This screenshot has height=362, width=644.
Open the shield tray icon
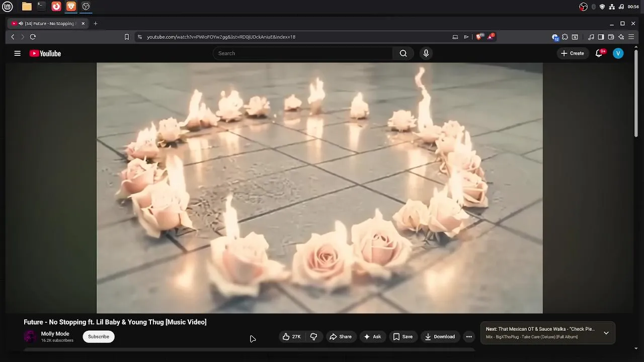pyautogui.click(x=602, y=7)
